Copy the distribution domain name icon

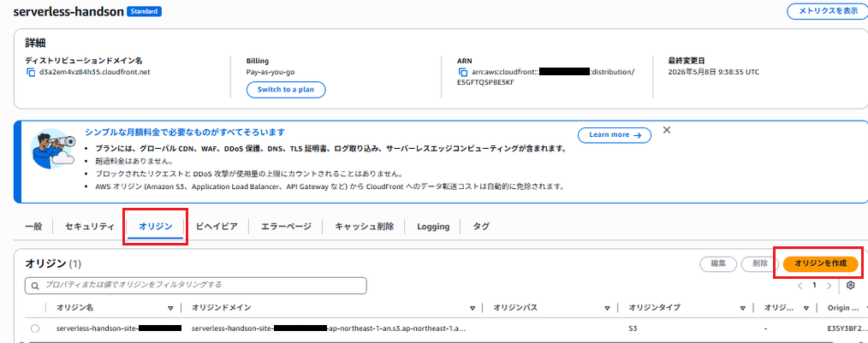pyautogui.click(x=31, y=72)
